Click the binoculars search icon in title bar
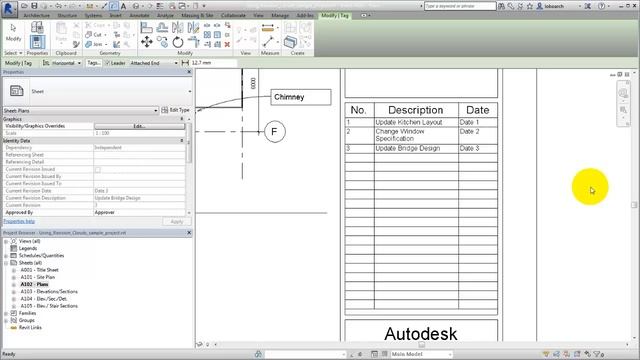The width and height of the screenshot is (640, 360). (x=501, y=6)
